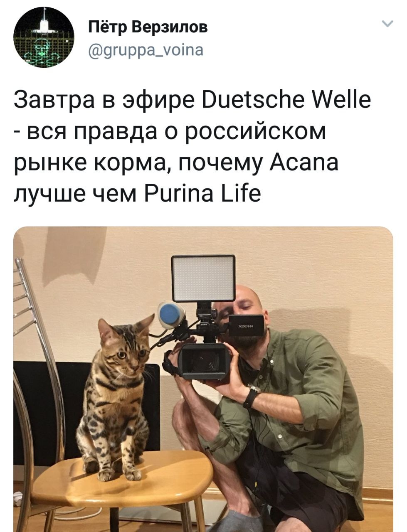This screenshot has height=532, width=407.
Task: Open Пётр Верзилов's profile avatar
Action: click(44, 38)
